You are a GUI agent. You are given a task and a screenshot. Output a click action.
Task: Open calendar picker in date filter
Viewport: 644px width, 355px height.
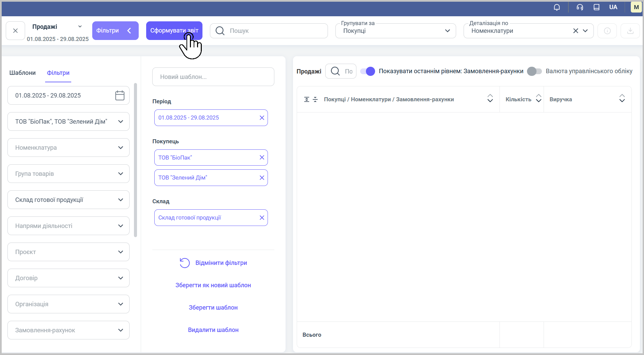point(120,96)
